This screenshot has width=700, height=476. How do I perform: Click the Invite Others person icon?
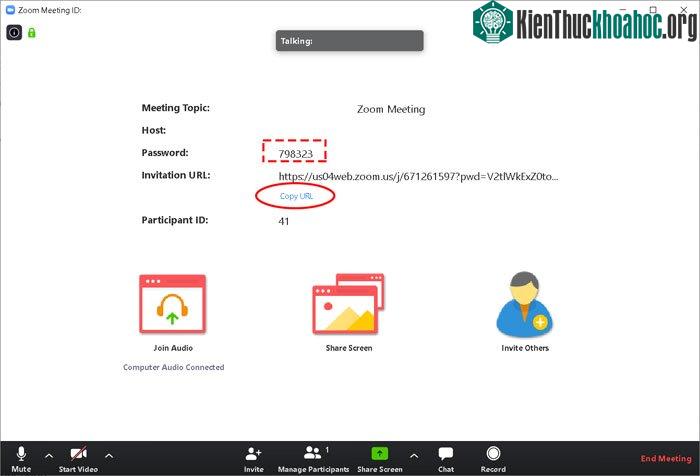point(525,304)
